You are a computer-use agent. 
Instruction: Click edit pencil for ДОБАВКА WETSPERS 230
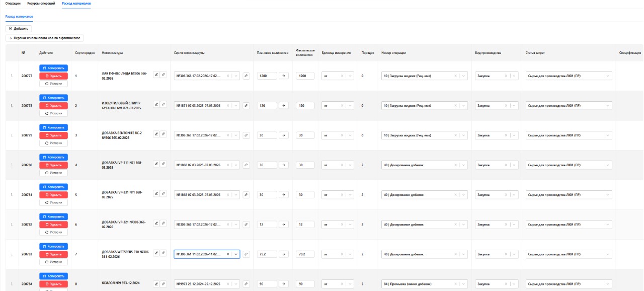(x=156, y=253)
